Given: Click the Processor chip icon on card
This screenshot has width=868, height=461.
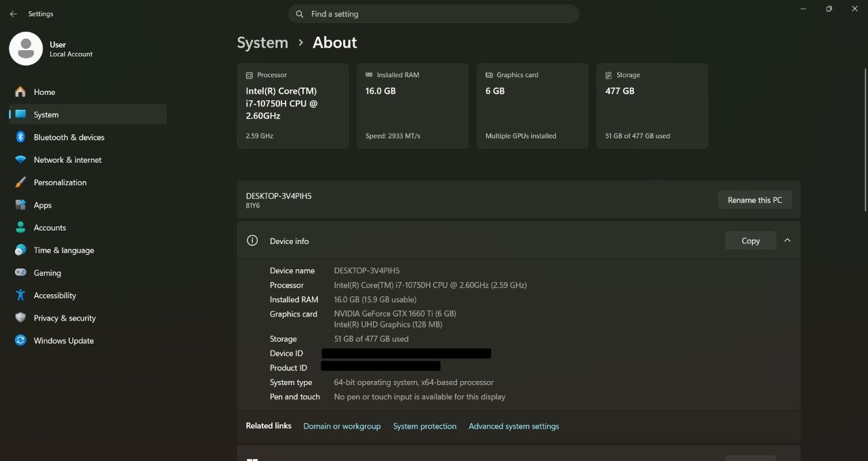Looking at the screenshot, I should point(250,75).
